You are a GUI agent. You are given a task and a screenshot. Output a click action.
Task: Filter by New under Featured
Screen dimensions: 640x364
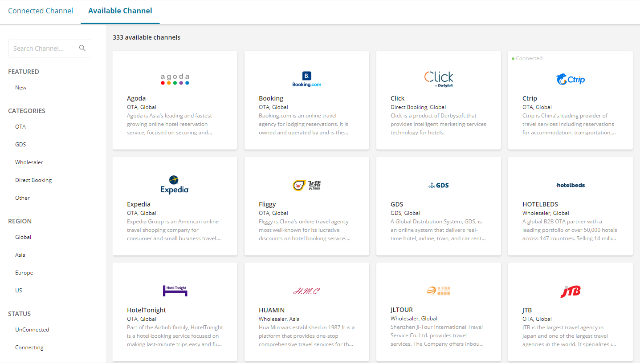(x=21, y=88)
